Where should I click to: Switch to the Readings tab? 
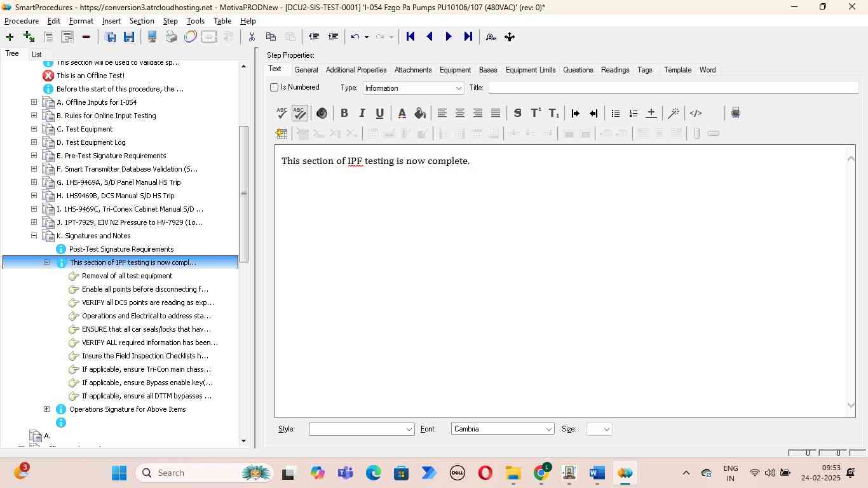coord(615,70)
